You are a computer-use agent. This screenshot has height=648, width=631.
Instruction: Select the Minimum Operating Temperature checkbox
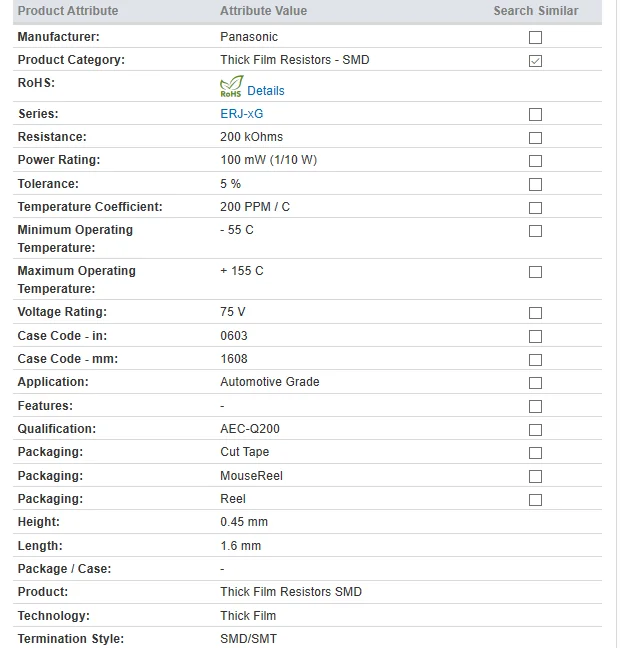coord(535,231)
